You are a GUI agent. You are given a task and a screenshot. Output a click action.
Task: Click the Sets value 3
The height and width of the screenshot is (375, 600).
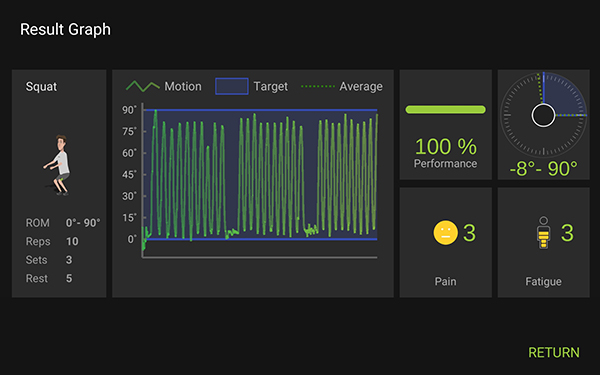pos(69,260)
